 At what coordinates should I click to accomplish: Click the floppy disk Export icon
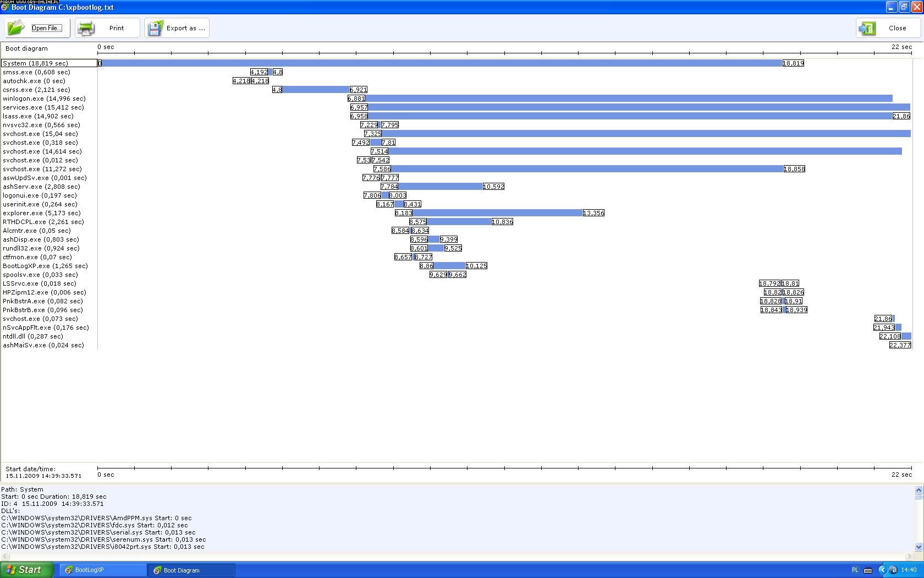155,28
